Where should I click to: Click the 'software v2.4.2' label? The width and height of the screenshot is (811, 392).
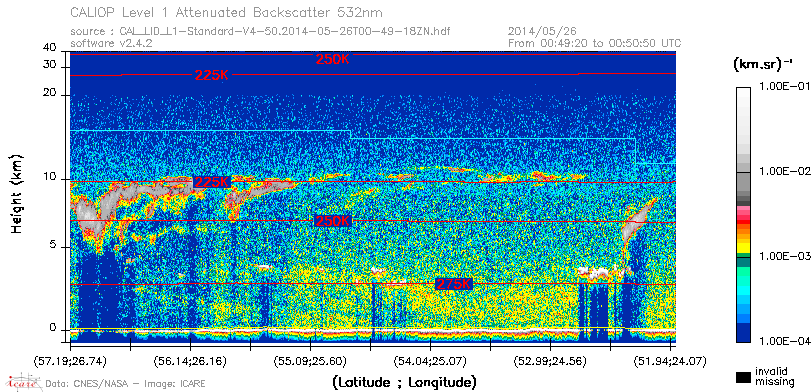(111, 43)
